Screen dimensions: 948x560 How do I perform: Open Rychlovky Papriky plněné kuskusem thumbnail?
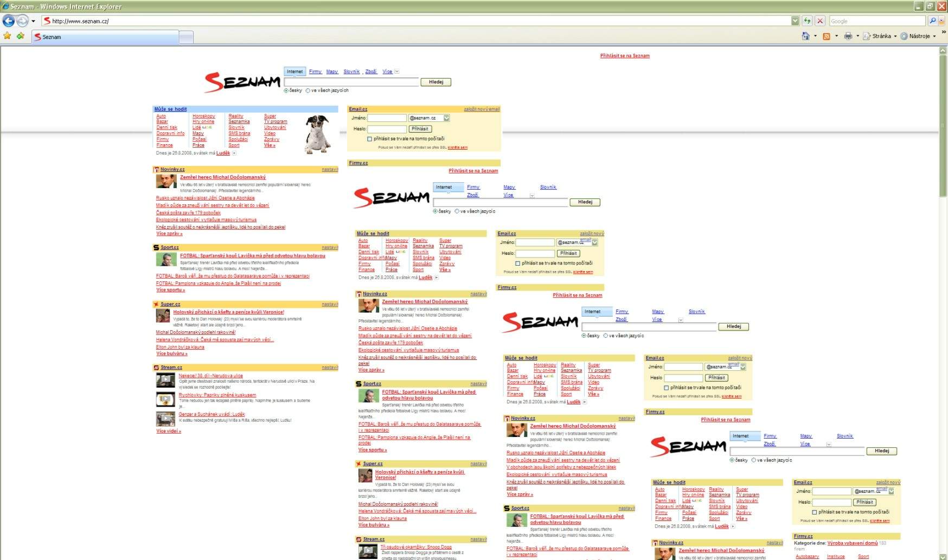pos(165,400)
